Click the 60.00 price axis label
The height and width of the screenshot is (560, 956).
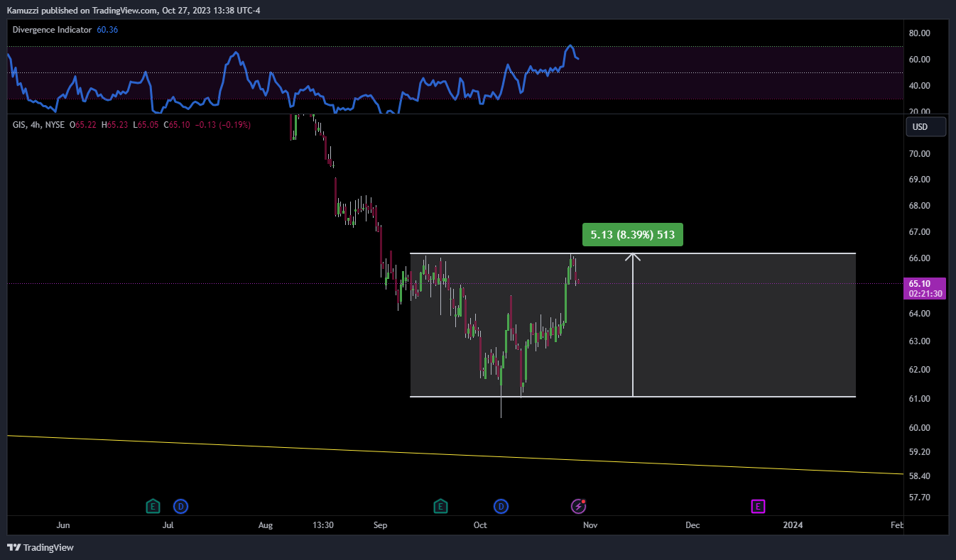coord(920,427)
